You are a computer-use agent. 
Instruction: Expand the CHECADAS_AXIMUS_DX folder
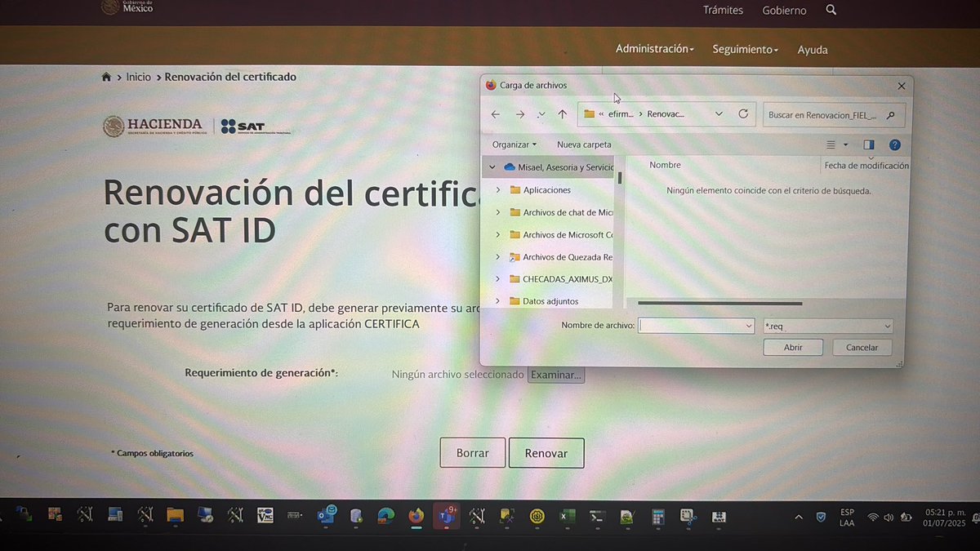498,278
